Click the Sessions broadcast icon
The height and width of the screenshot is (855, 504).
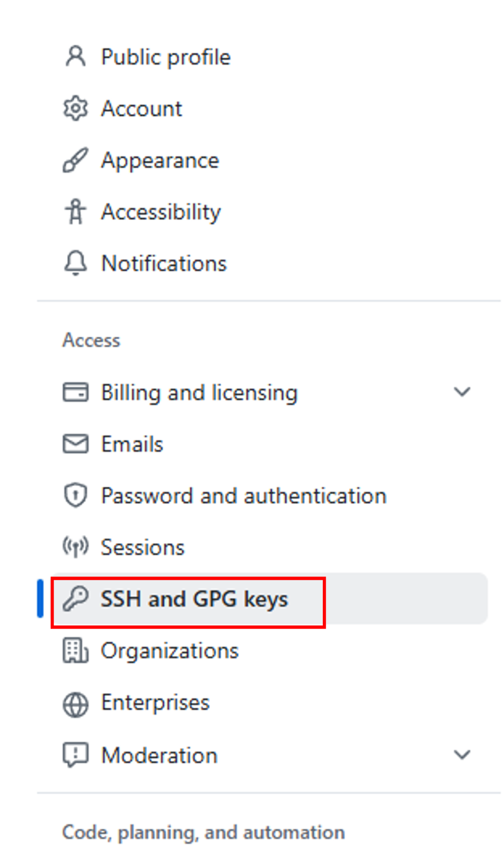click(76, 547)
